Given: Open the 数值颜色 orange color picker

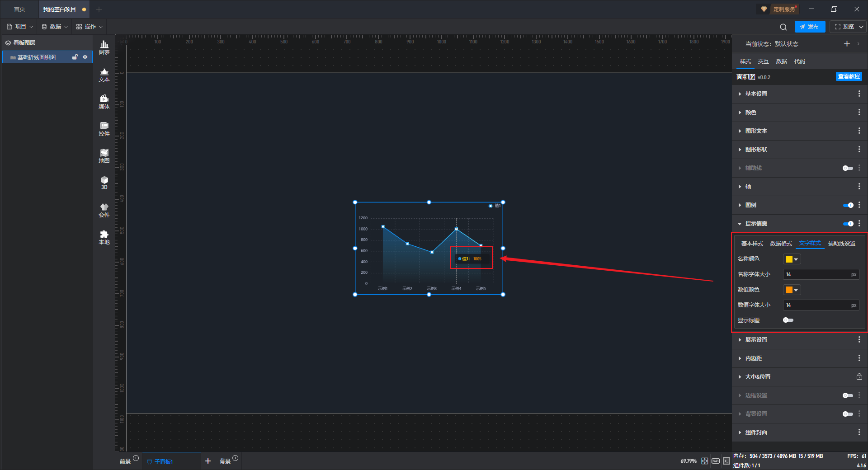Looking at the screenshot, I should pos(792,290).
